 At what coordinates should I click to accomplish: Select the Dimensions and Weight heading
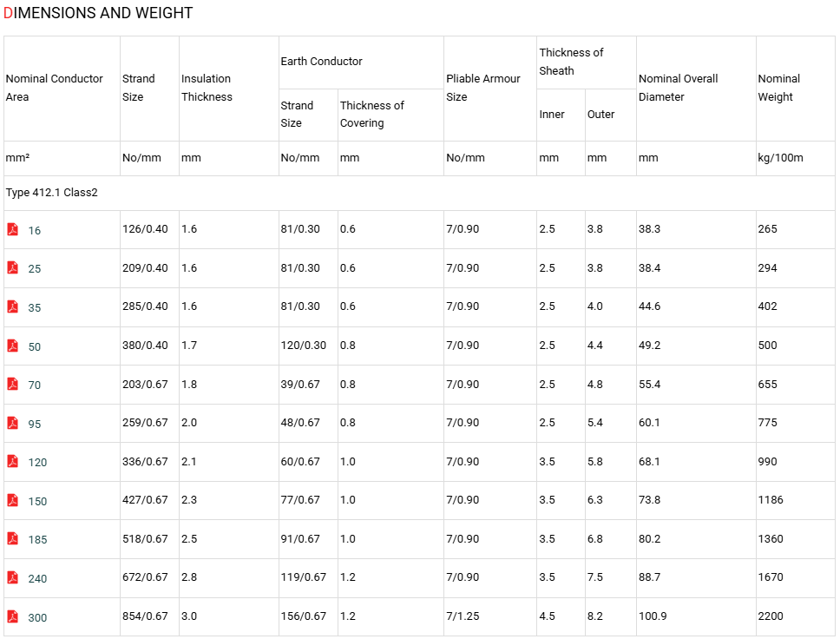(98, 13)
